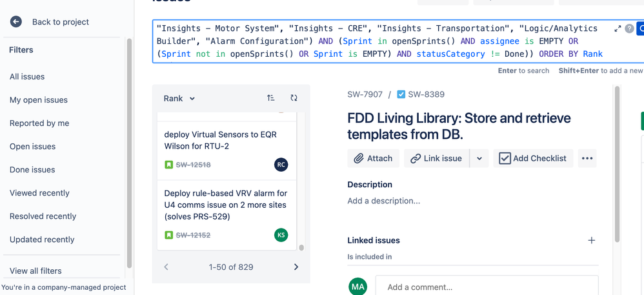Toggle the sort order icon beside Rank
The width and height of the screenshot is (644, 295).
[x=270, y=97]
